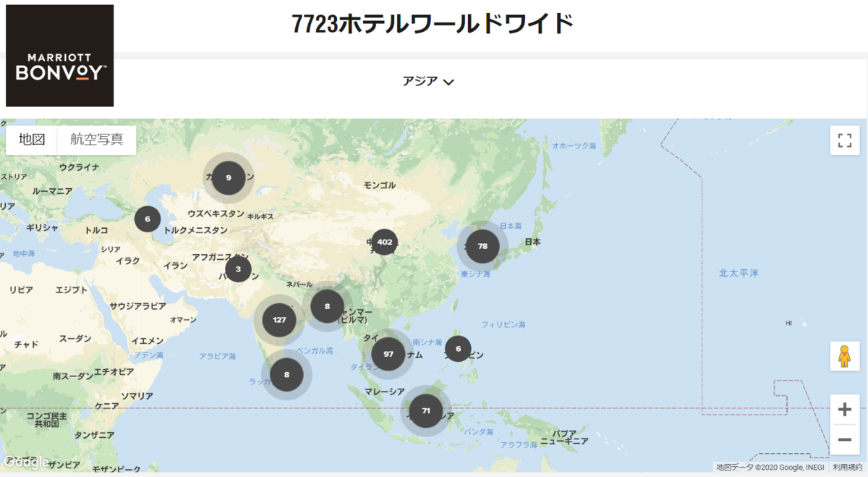
Task: Click the イラク country label
Action: [x=128, y=260]
